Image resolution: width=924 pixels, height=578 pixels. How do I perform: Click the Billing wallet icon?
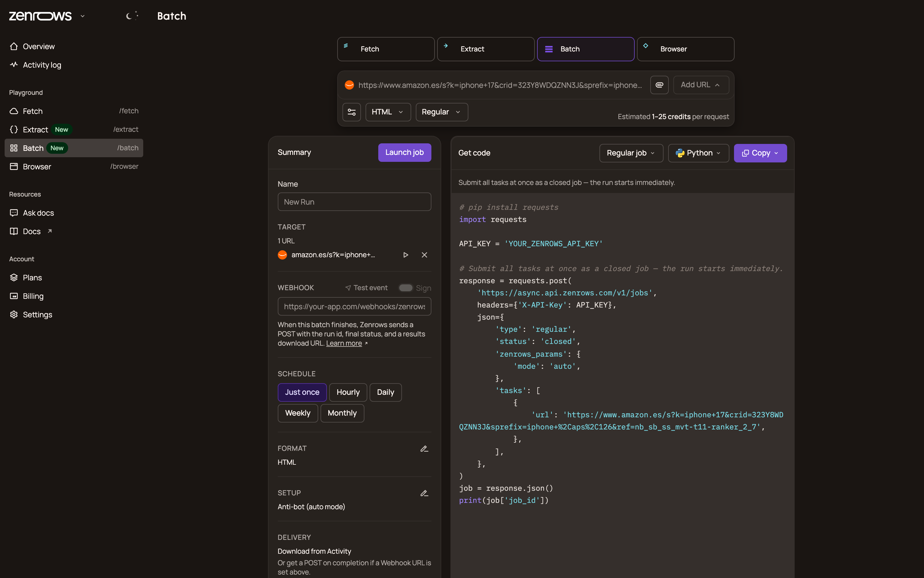tap(14, 296)
